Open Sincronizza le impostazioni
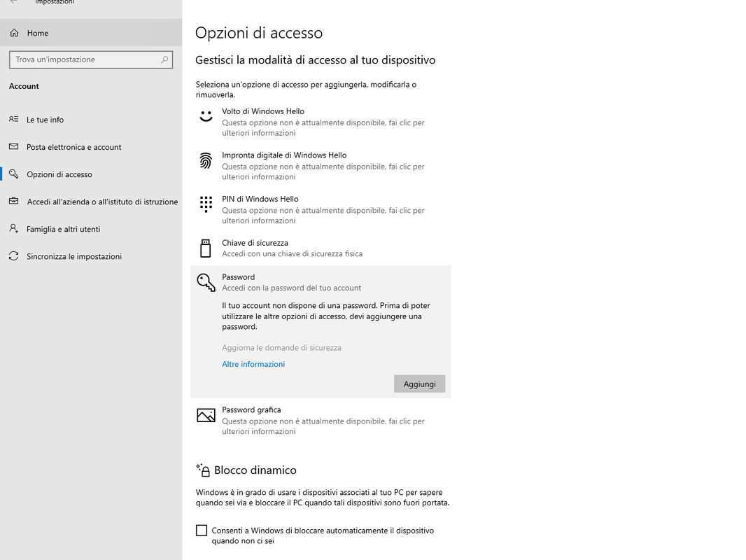Image resolution: width=746 pixels, height=560 pixels. [91, 256]
